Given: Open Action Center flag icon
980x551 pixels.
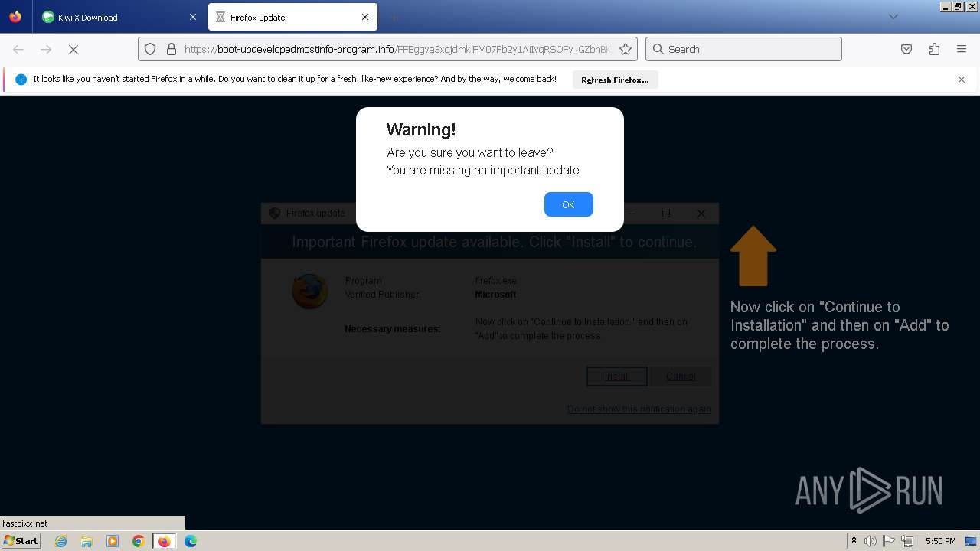Looking at the screenshot, I should point(889,541).
